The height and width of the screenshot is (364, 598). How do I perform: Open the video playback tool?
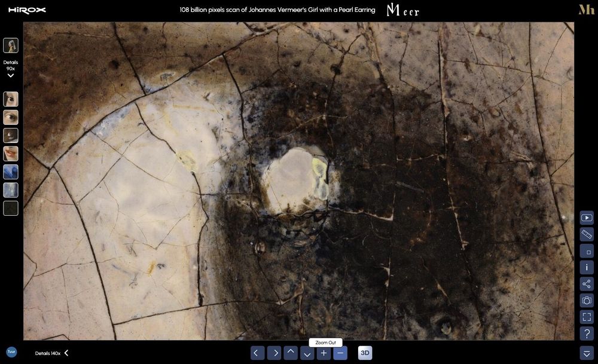point(587,218)
